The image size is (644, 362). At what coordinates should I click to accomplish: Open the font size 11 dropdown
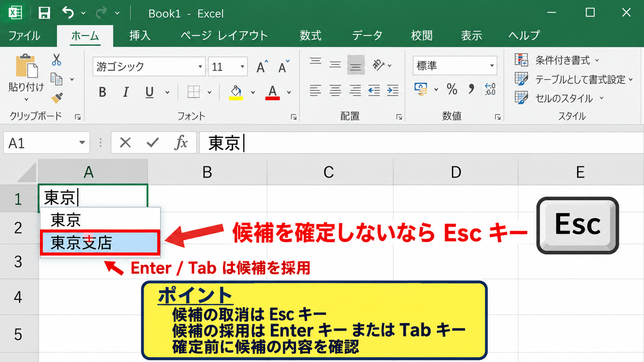(242, 67)
